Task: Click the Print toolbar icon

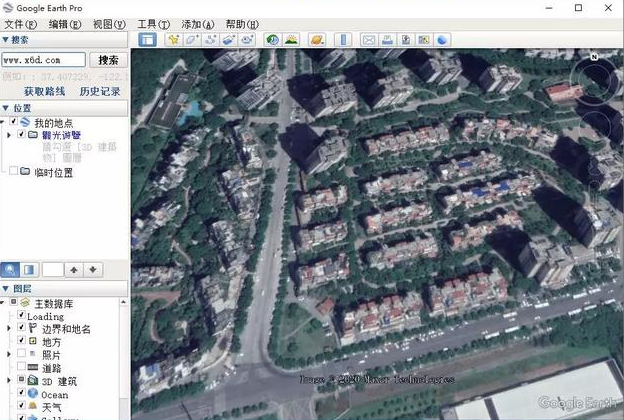Action: pyautogui.click(x=387, y=40)
